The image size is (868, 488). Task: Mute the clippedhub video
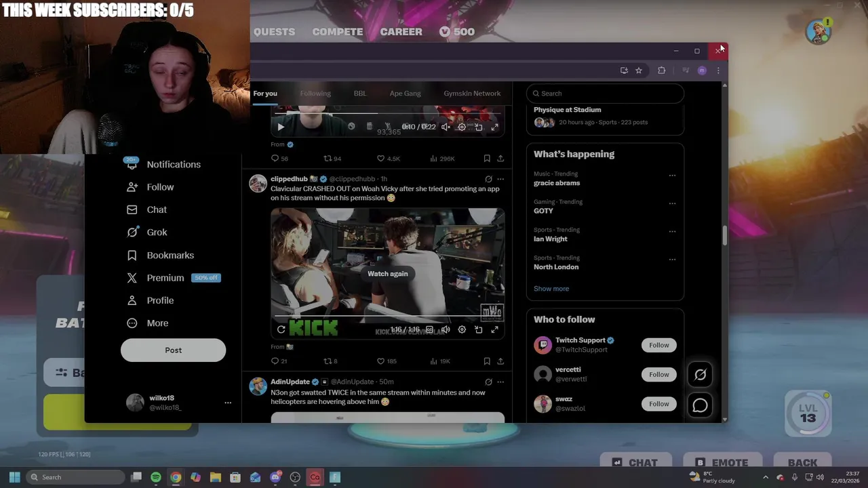[x=446, y=329]
